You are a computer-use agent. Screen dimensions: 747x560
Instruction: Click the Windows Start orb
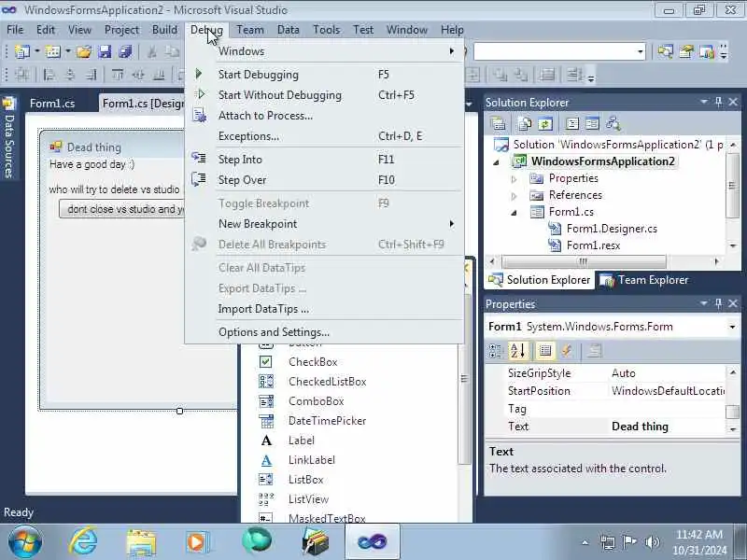(x=25, y=542)
